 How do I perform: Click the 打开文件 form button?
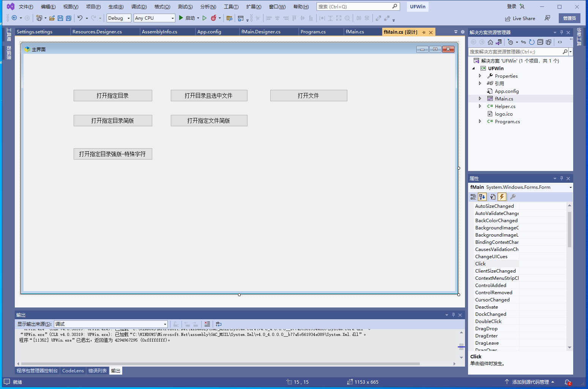[x=309, y=96]
